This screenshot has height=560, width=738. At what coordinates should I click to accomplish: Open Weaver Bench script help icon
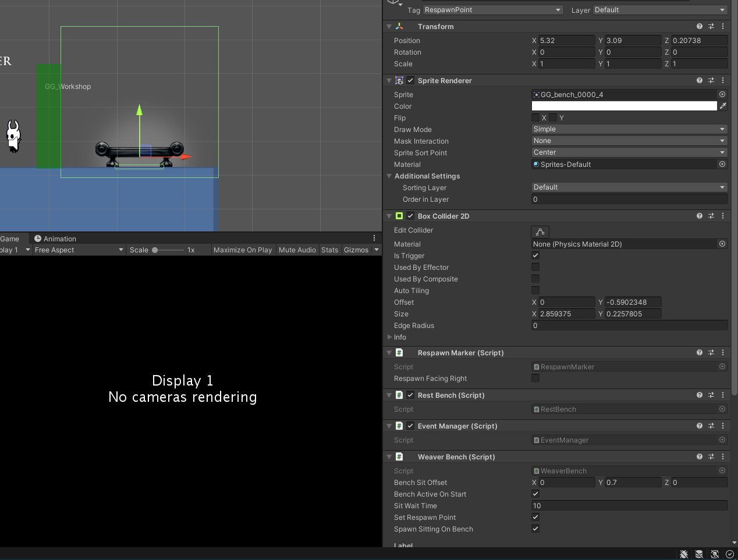[699, 456]
